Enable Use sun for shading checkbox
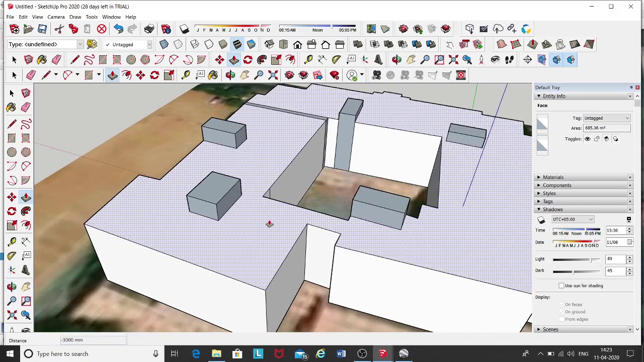 561,286
